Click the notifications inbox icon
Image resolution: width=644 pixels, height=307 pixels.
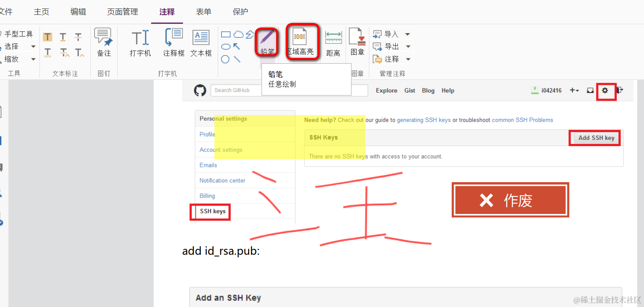pyautogui.click(x=590, y=90)
